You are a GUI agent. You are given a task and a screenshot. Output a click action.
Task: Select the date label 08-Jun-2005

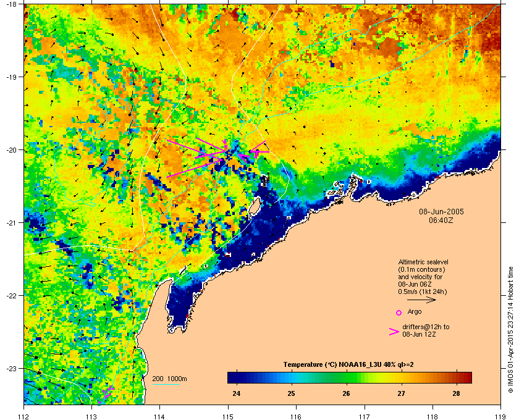coord(441,212)
